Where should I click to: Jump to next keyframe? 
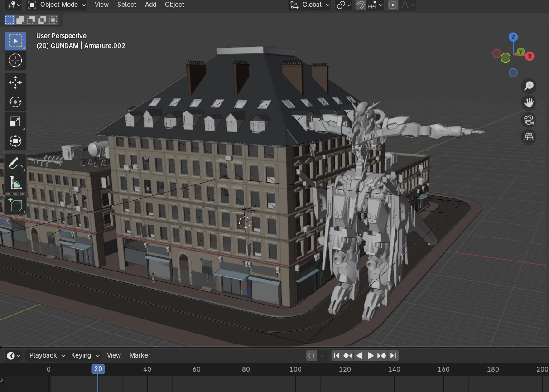(x=382, y=356)
